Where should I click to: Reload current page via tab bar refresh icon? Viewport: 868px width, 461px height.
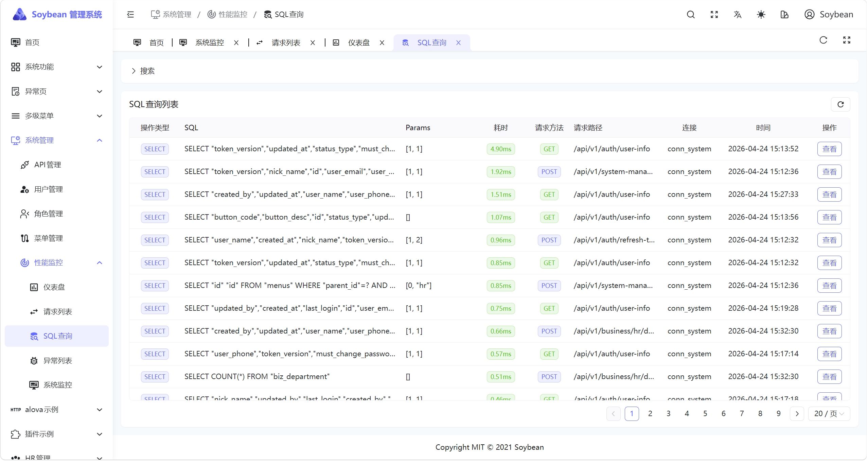tap(823, 40)
